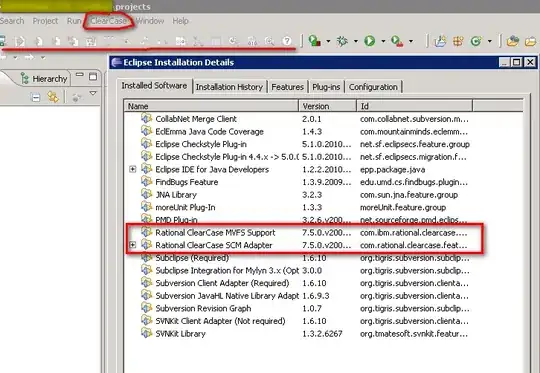Click the Hierarchy view tab
540x373 pixels.
(44, 79)
